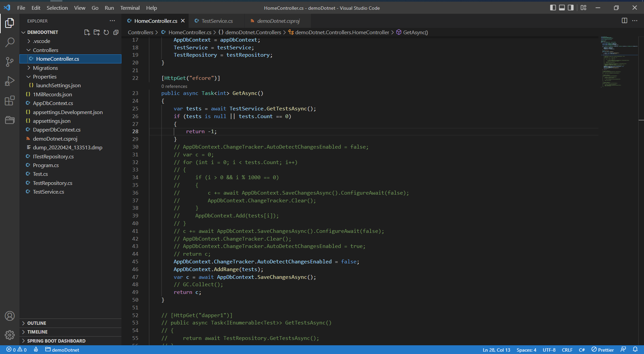Open the Manage gear icon
This screenshot has height=354, width=644.
pyautogui.click(x=10, y=335)
